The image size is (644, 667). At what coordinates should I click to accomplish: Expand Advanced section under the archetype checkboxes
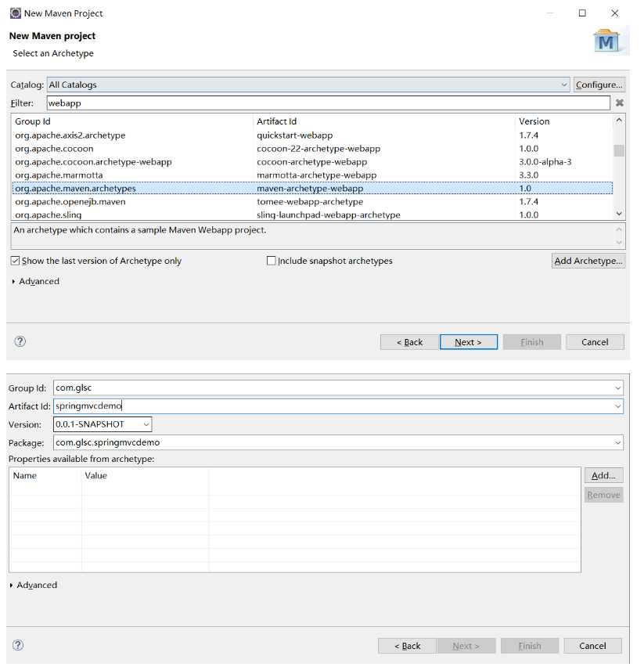(36, 282)
